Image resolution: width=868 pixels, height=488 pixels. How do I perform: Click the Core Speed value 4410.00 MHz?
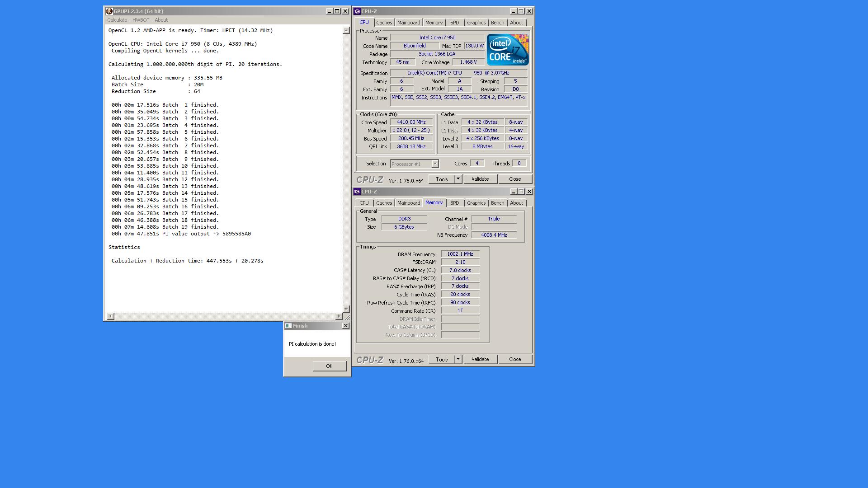pyautogui.click(x=411, y=122)
